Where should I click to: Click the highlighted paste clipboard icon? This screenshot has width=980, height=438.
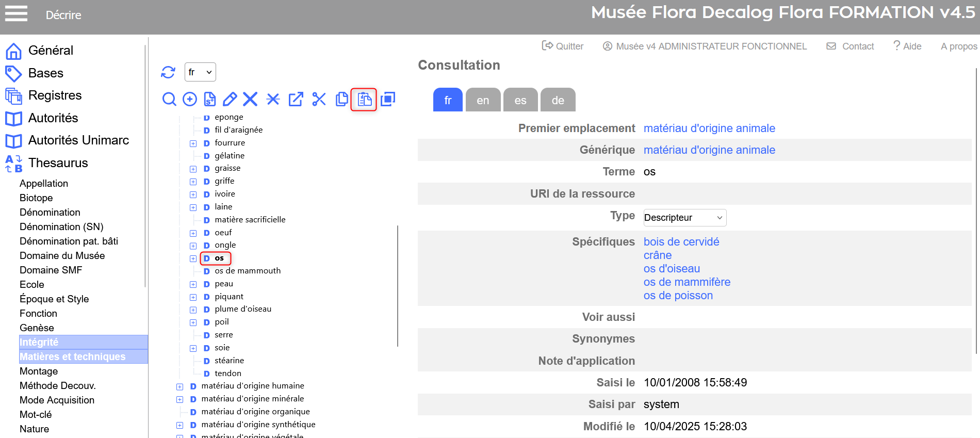(364, 99)
